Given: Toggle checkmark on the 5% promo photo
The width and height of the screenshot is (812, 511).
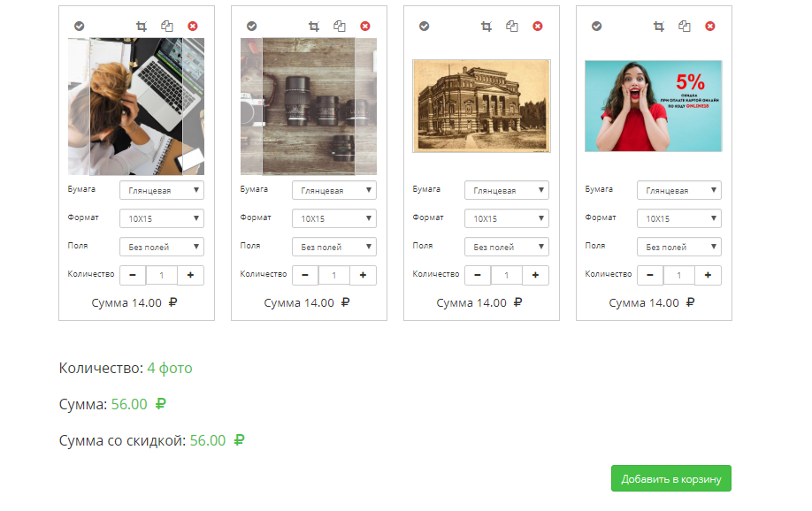Looking at the screenshot, I should (596, 27).
